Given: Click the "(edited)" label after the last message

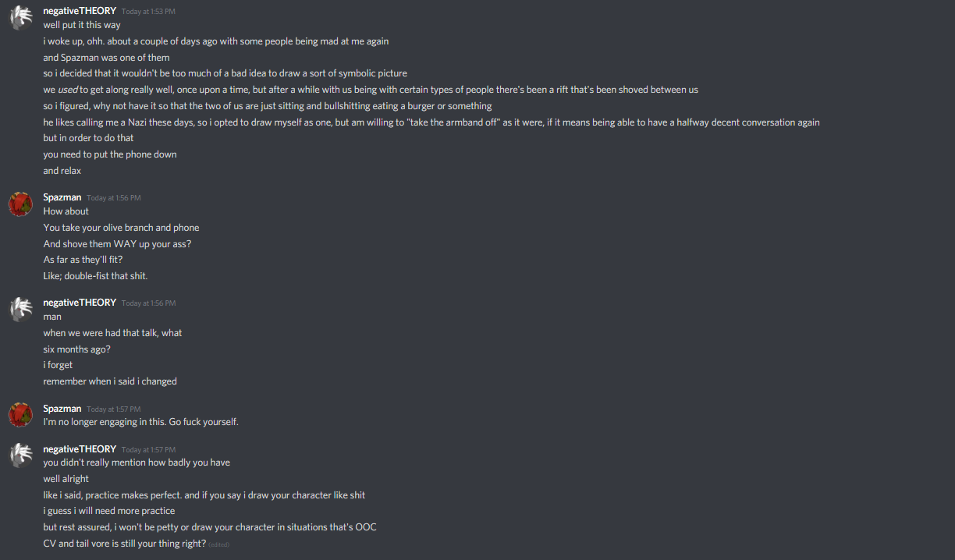Looking at the screenshot, I should [219, 544].
